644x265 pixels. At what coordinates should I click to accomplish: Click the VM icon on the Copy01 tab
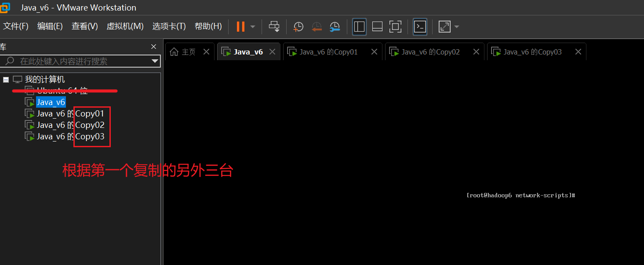pos(292,52)
